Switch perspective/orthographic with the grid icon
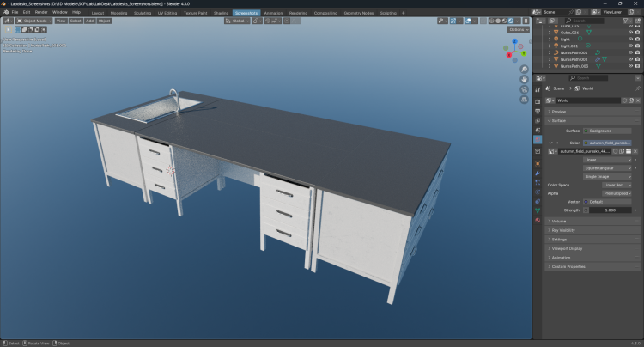Viewport: 644px width, 347px height. (524, 100)
